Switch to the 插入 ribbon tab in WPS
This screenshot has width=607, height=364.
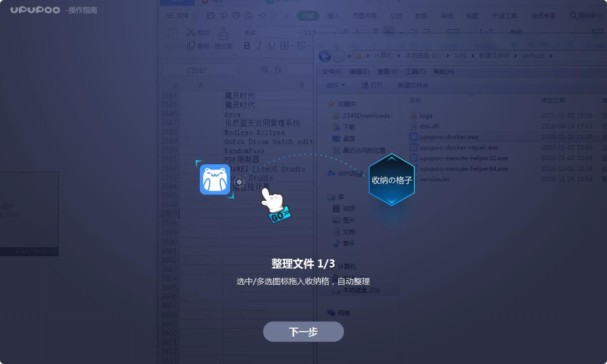333,16
